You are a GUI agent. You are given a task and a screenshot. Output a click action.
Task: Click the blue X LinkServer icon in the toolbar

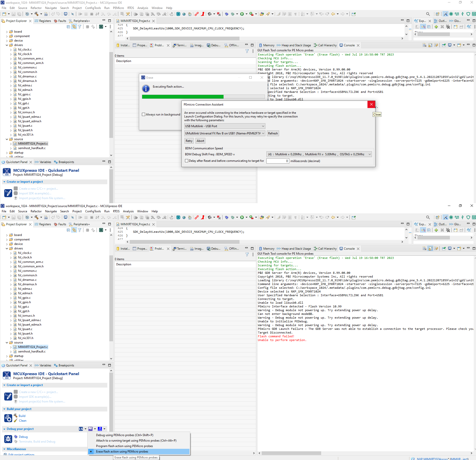coord(178,14)
